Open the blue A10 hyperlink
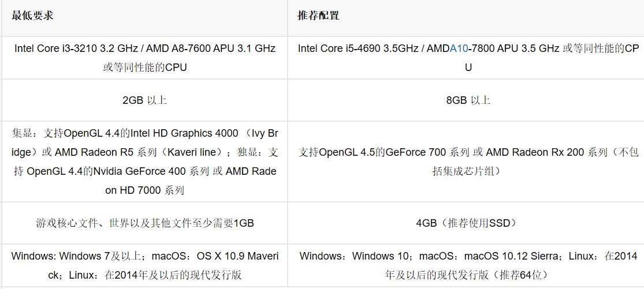The width and height of the screenshot is (644, 289). pos(459,48)
